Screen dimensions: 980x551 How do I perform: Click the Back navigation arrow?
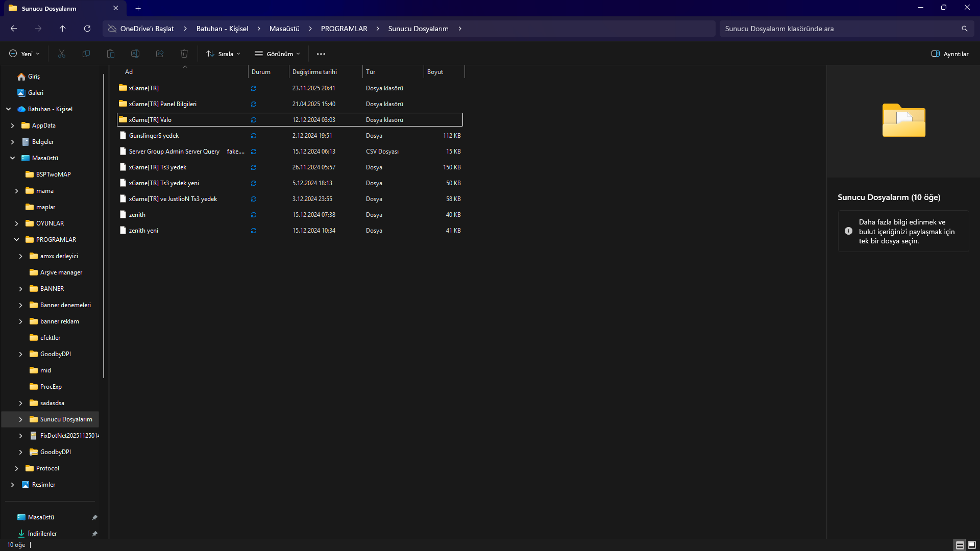(x=14, y=29)
